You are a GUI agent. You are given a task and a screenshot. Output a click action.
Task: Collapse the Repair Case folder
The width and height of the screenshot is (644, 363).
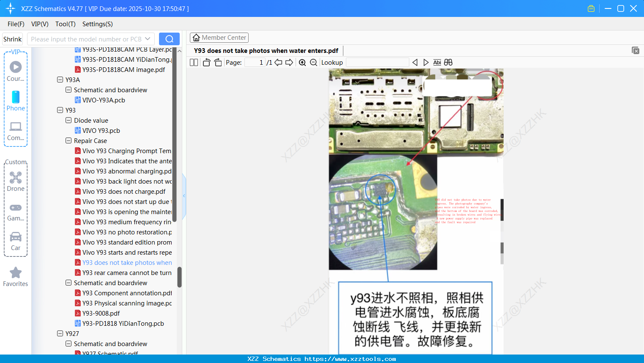coord(69,141)
